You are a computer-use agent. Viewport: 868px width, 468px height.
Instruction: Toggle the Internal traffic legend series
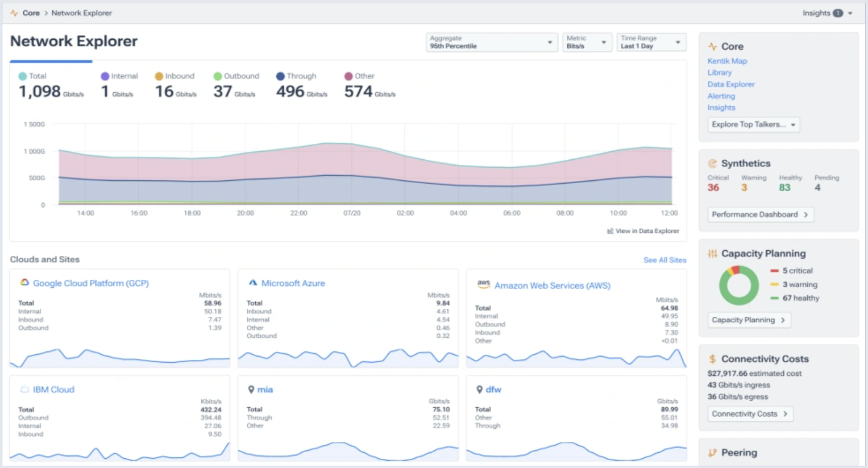click(119, 76)
